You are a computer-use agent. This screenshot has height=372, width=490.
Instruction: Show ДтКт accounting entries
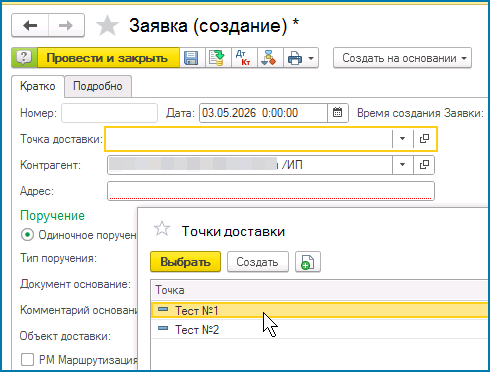click(244, 58)
